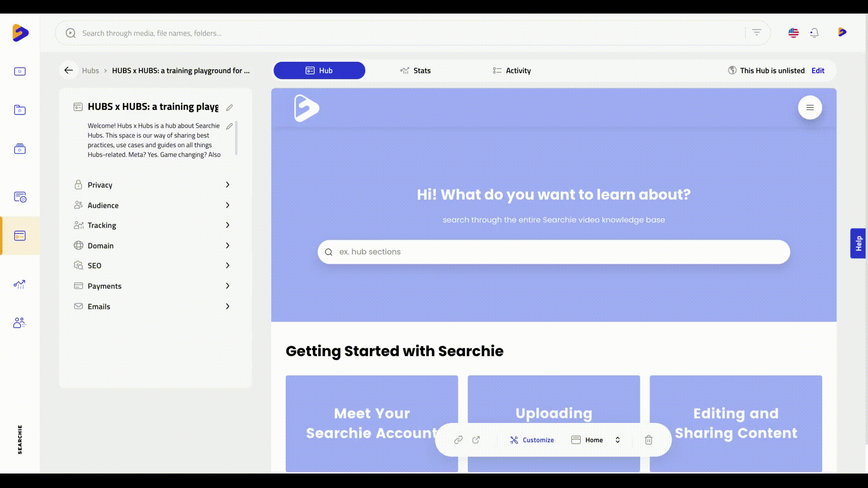Change language via US flag icon
The image size is (868, 488).
tap(793, 33)
